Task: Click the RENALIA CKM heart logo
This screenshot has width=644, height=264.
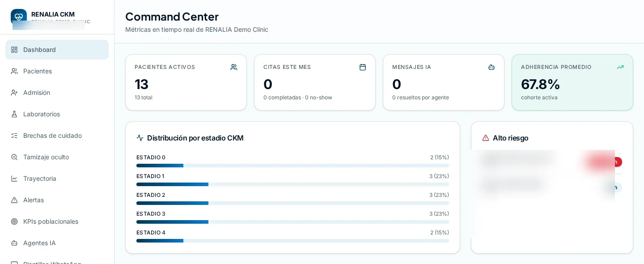Action: pyautogui.click(x=19, y=17)
